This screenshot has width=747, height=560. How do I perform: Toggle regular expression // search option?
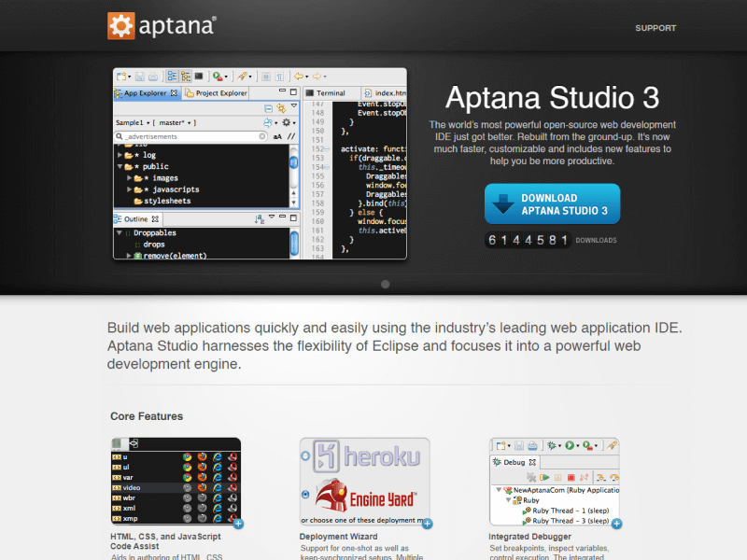coord(291,136)
